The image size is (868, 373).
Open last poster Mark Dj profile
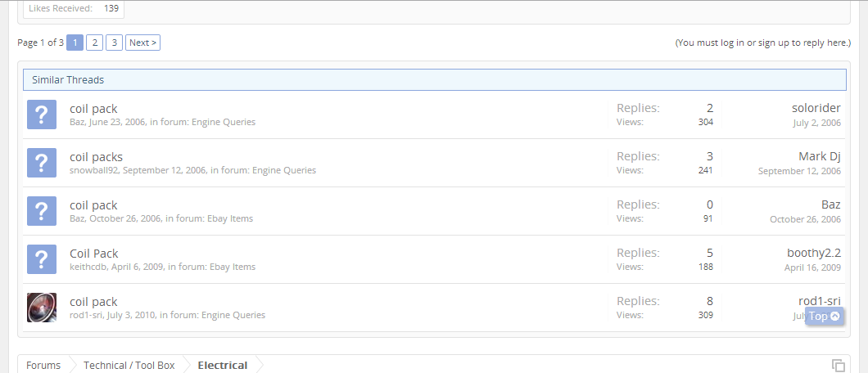coord(820,156)
